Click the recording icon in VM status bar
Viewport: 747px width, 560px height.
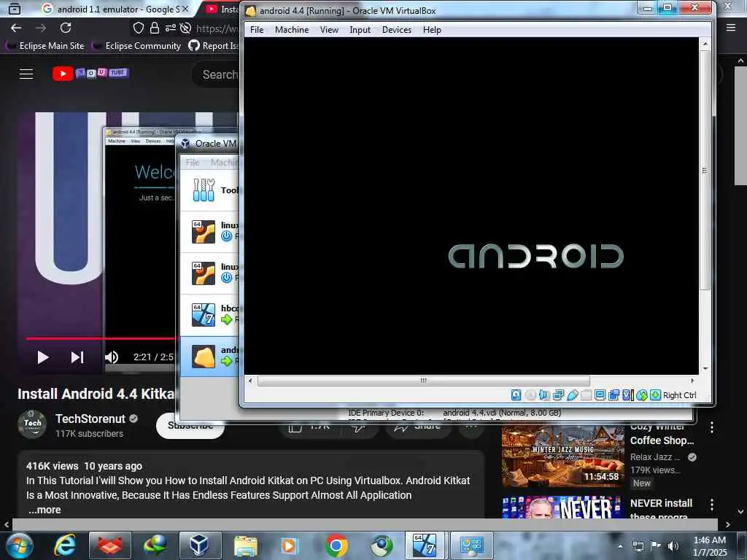tap(614, 394)
